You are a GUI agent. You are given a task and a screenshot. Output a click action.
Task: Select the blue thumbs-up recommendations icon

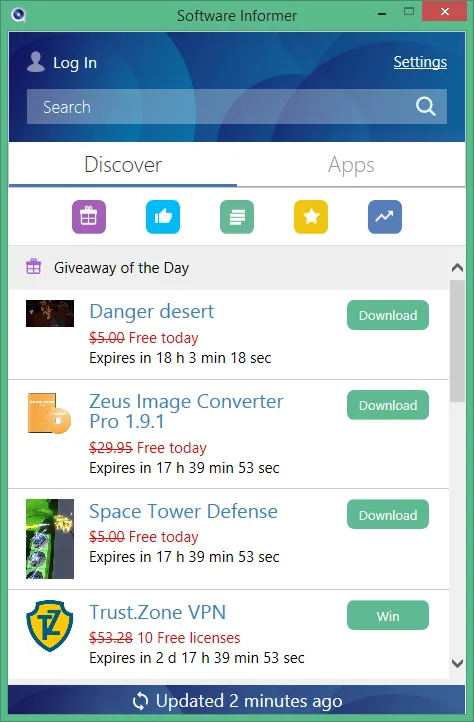click(163, 217)
